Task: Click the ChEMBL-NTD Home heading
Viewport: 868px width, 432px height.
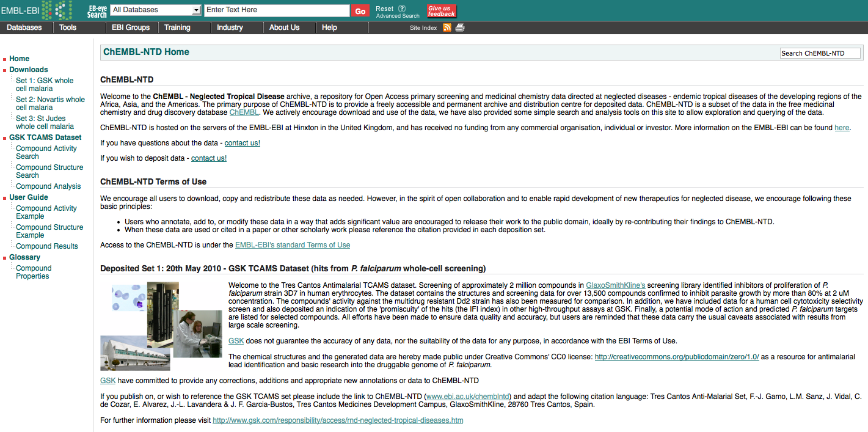Action: 147,52
